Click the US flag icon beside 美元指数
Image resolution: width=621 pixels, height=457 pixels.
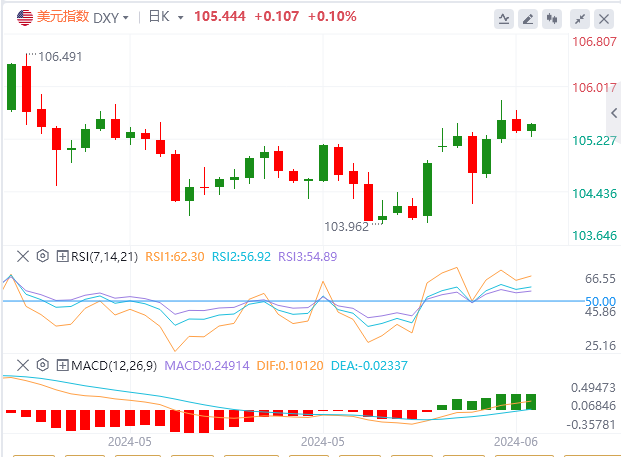[25, 18]
